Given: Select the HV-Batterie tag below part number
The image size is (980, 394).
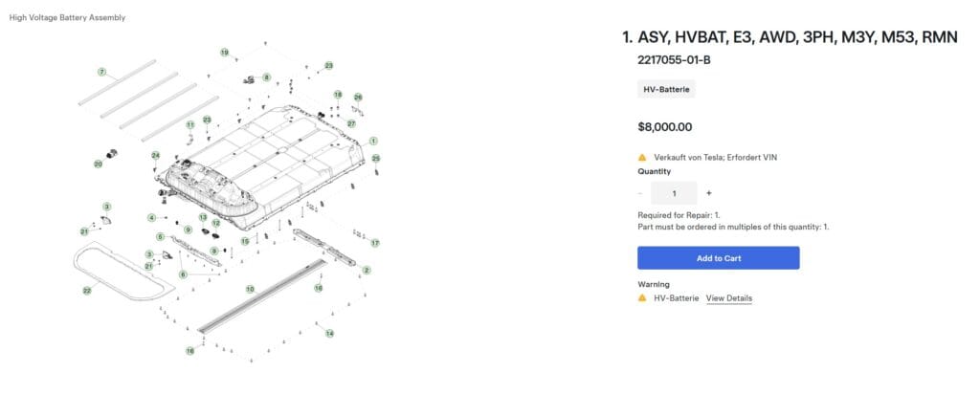Looking at the screenshot, I should tap(666, 89).
